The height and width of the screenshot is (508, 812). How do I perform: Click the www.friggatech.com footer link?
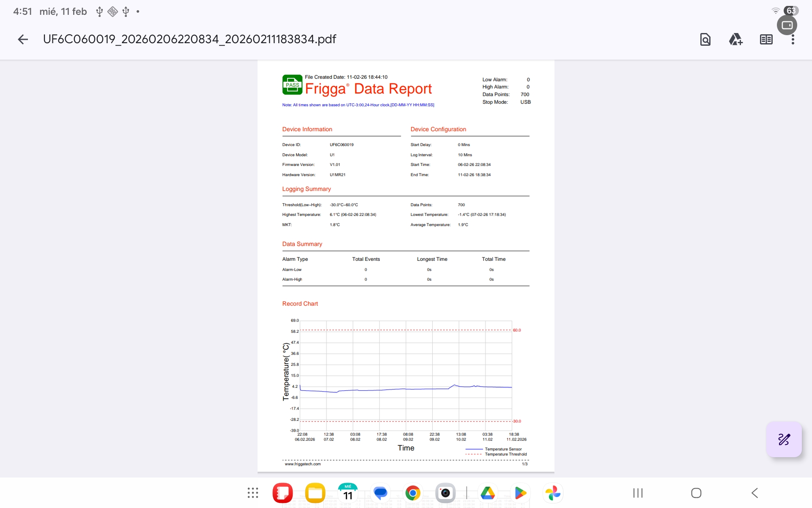point(303,464)
